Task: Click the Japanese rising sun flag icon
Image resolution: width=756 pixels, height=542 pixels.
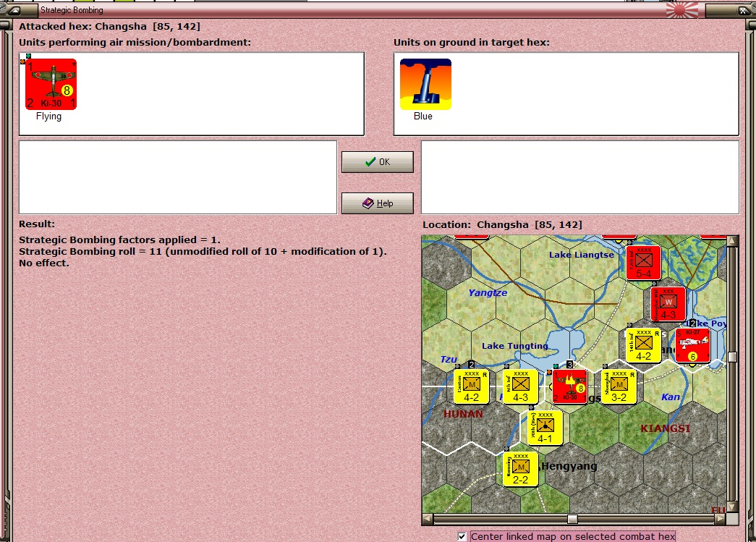Action: click(682, 9)
